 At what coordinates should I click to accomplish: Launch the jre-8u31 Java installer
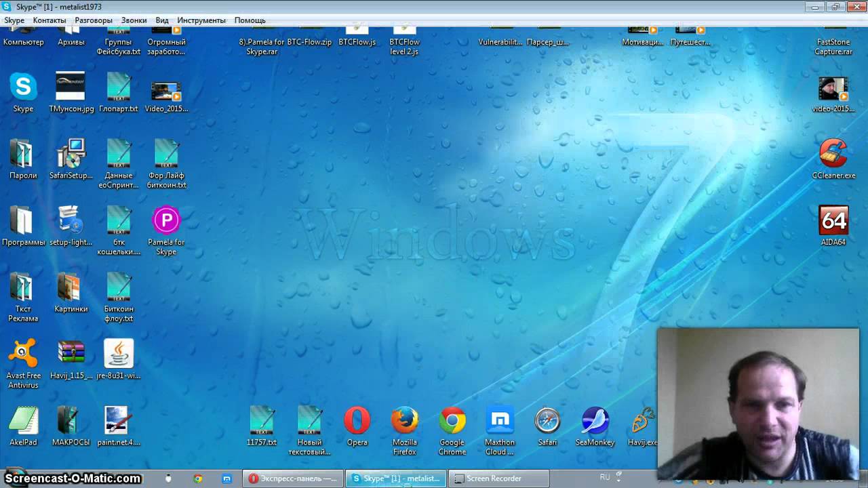119,359
